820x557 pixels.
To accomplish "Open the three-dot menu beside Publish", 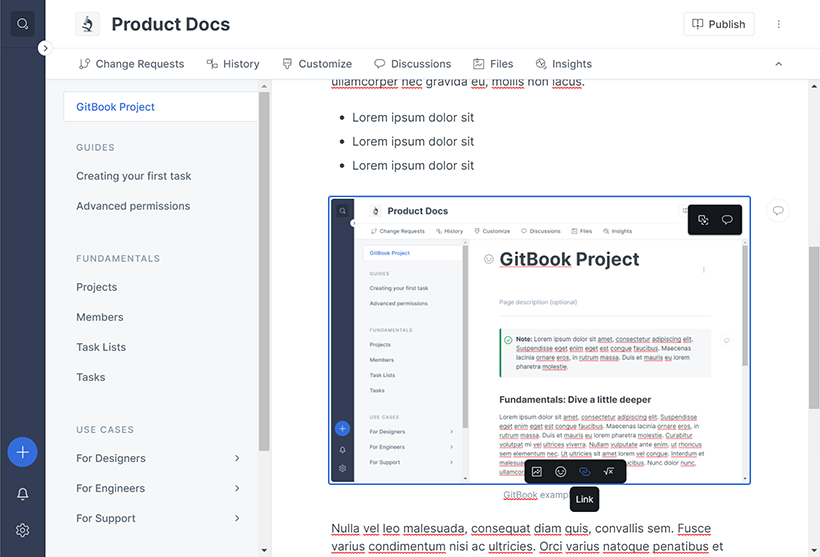I will [x=778, y=24].
